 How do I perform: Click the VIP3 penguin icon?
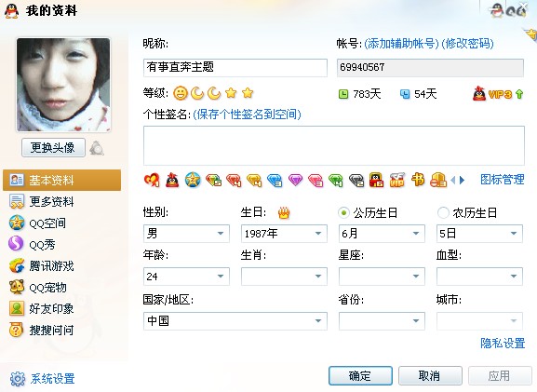coord(479,93)
